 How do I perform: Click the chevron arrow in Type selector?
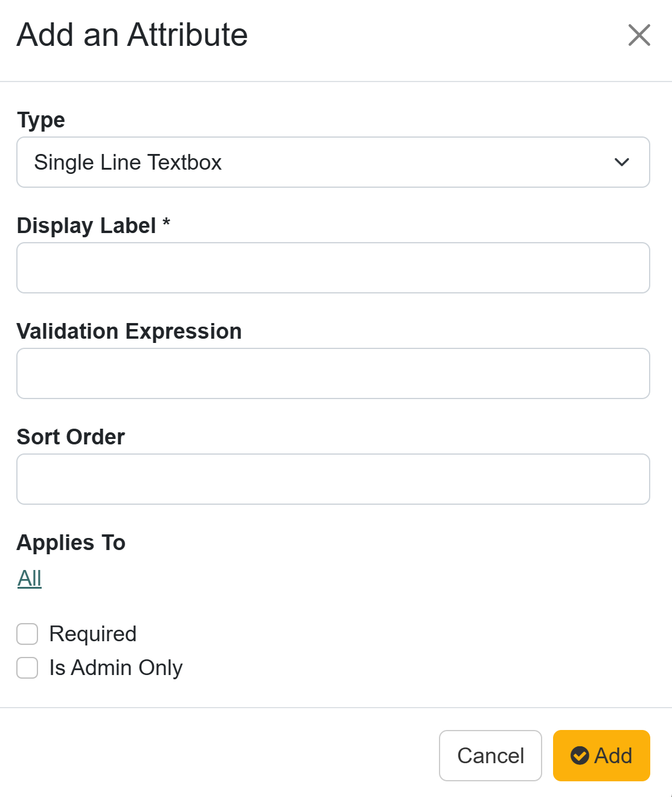622,162
